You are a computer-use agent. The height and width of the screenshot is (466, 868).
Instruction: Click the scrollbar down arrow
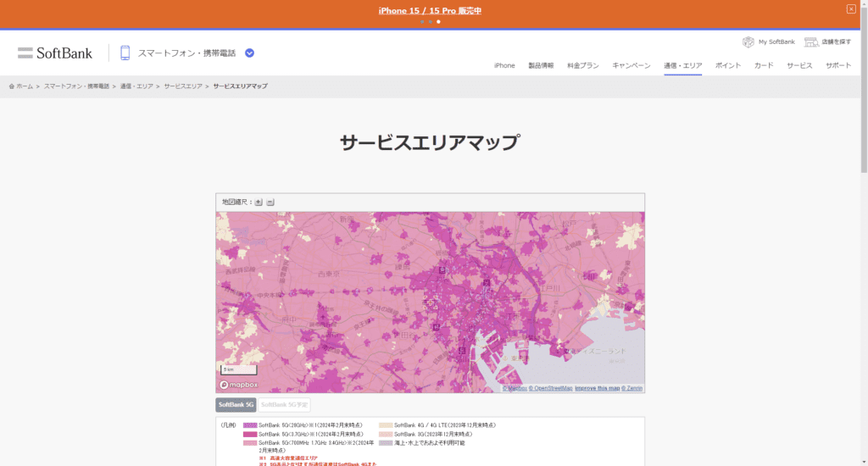(864, 462)
